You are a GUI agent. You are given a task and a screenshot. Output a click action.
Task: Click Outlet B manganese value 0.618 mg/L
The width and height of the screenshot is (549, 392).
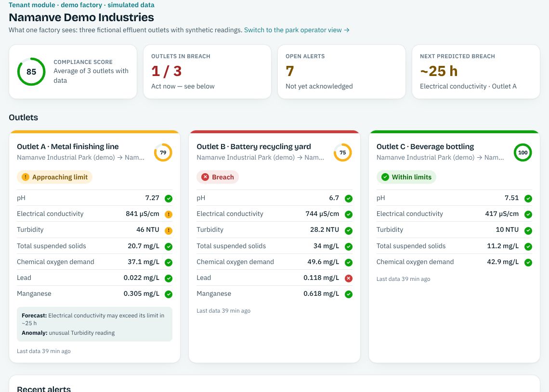click(321, 293)
